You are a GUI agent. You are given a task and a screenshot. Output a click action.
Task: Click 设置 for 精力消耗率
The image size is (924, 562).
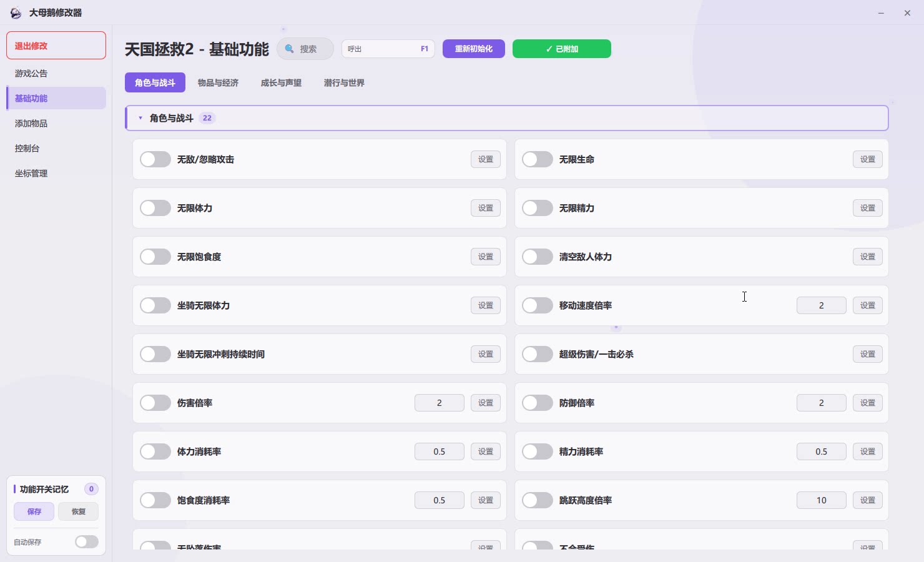868,451
